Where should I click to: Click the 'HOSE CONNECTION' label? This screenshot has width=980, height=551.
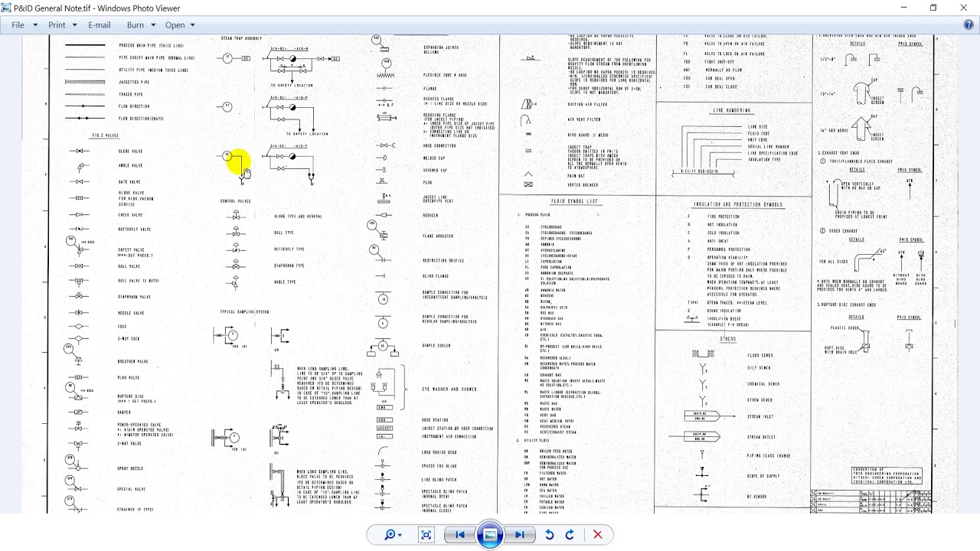[x=439, y=145]
